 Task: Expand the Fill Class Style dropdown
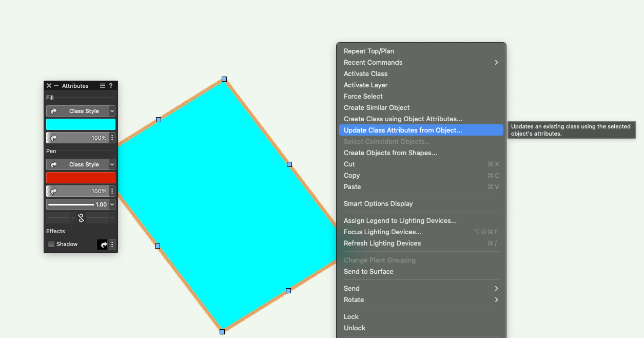click(112, 111)
